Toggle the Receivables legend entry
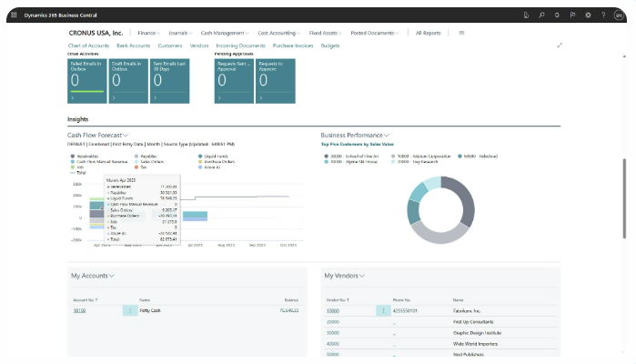 [85, 156]
